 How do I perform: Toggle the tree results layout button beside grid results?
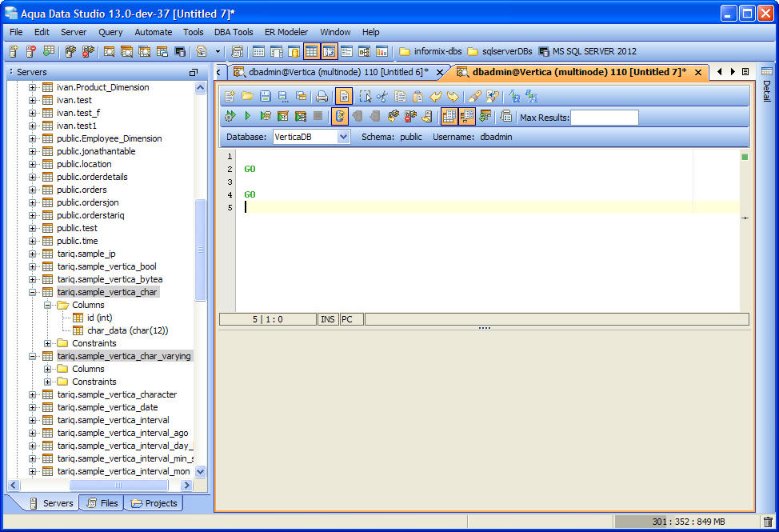467,116
